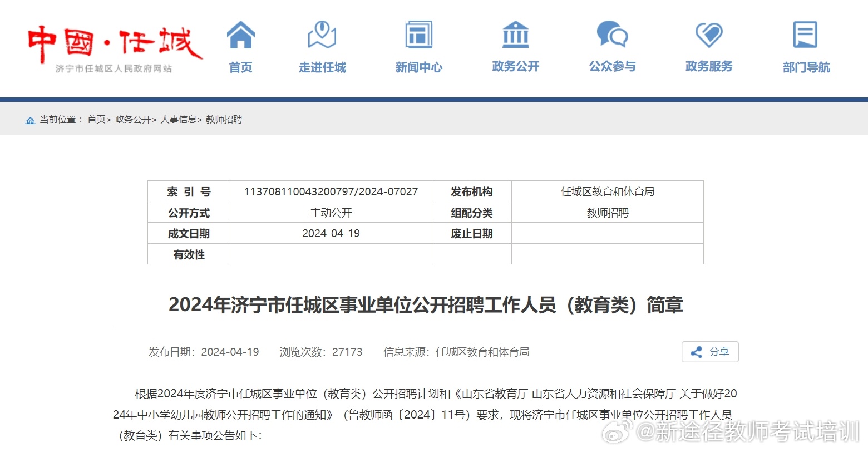Click the article title 2024年济宁市任城区事业单位公开招聘

point(426,305)
